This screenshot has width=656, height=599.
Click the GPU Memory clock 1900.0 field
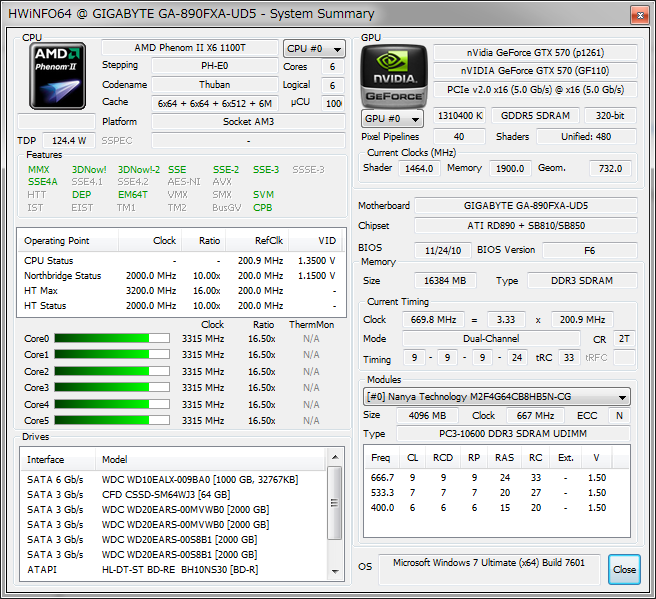[x=510, y=169]
